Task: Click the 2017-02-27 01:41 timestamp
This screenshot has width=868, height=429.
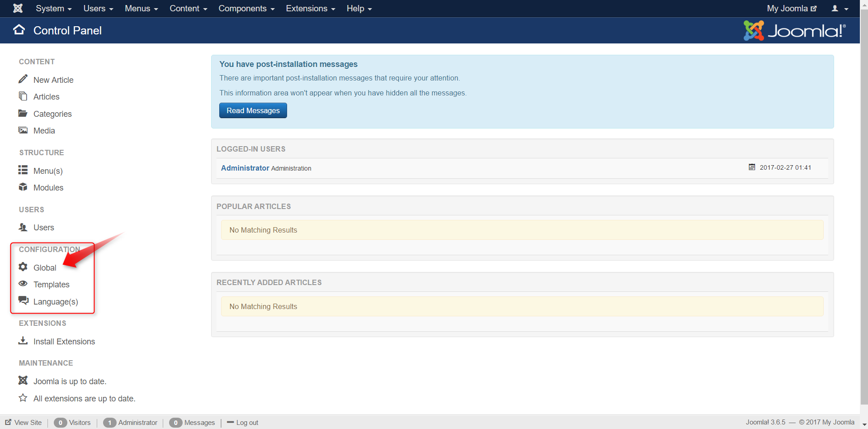Action: (785, 167)
